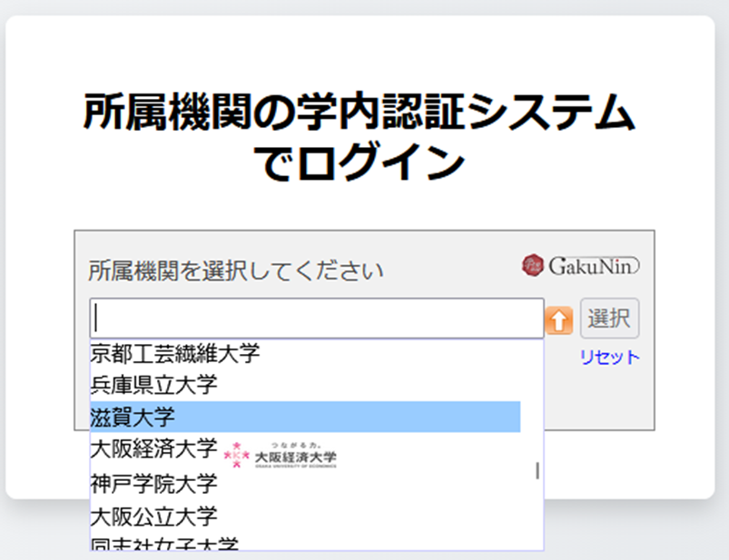This screenshot has width=729, height=560.
Task: Click the 大阪経済大学 logo wordmark image
Action: pos(295,456)
